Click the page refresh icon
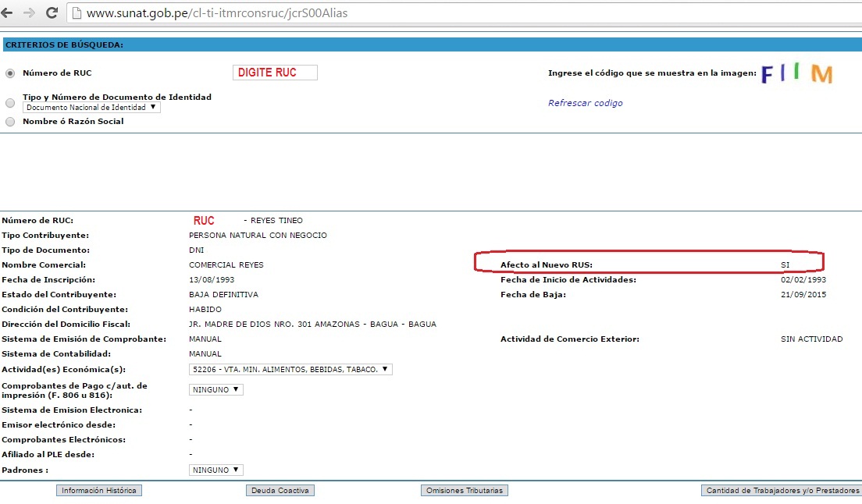Viewport: 862px width, 504px height. tap(52, 12)
